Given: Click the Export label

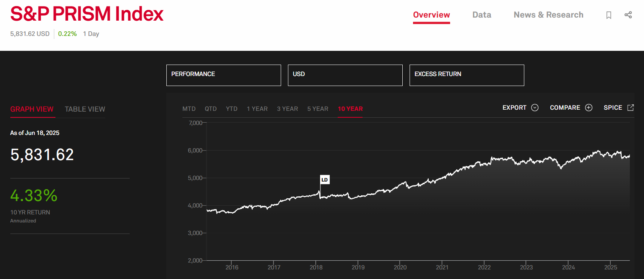Looking at the screenshot, I should pos(514,108).
